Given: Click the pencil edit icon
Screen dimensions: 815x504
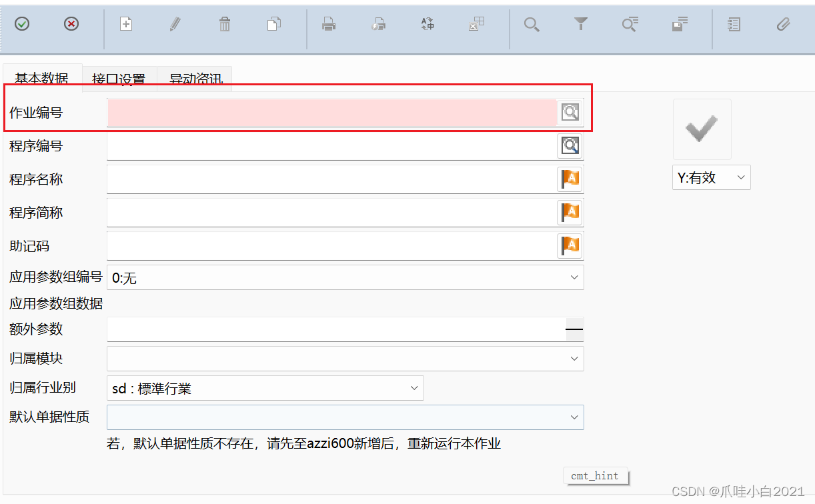Looking at the screenshot, I should pyautogui.click(x=175, y=25).
